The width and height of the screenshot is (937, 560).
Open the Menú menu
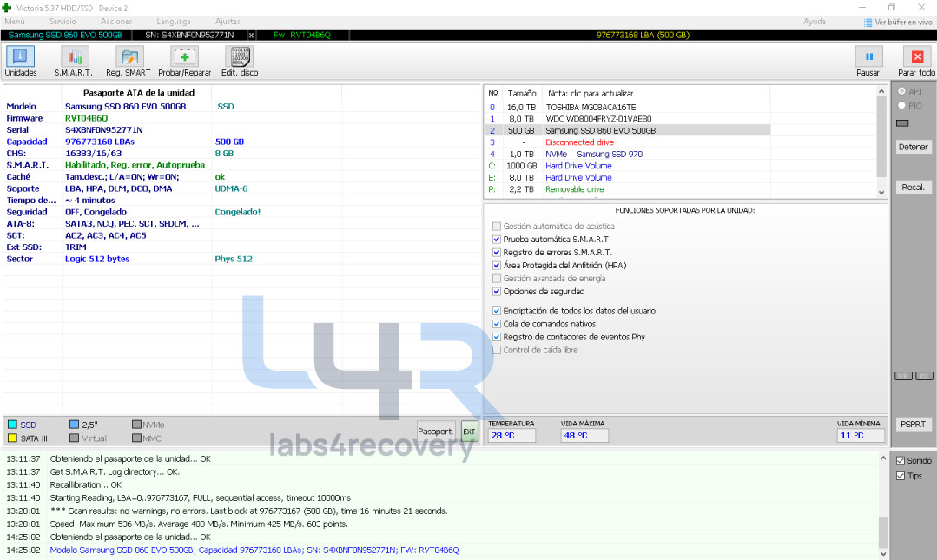15,22
